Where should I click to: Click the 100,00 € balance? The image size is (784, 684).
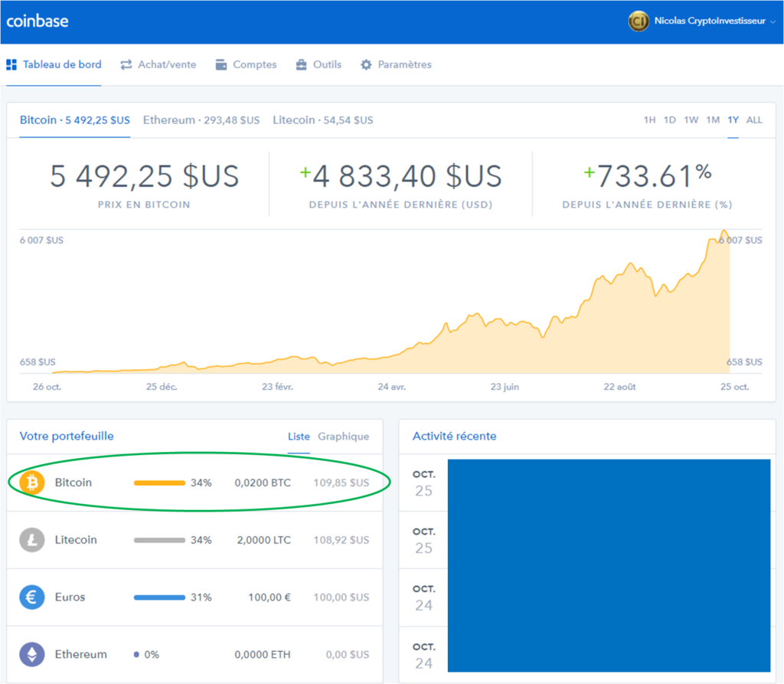tap(269, 597)
